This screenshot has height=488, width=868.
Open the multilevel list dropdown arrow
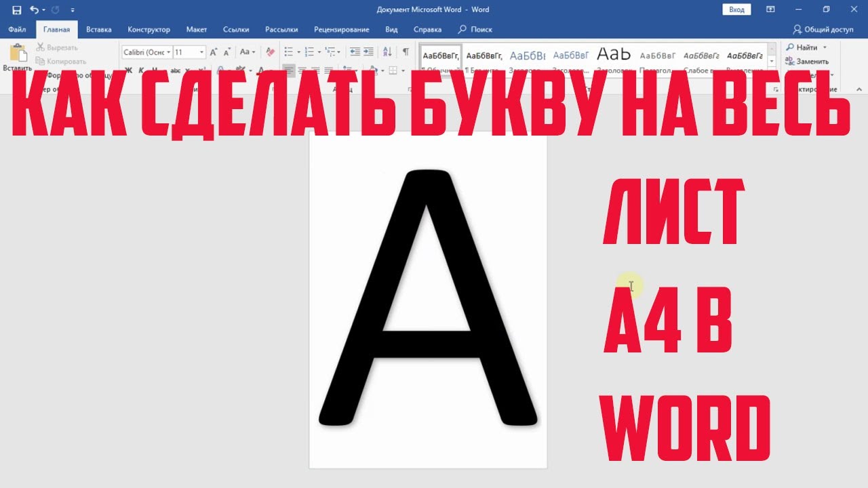pos(339,52)
